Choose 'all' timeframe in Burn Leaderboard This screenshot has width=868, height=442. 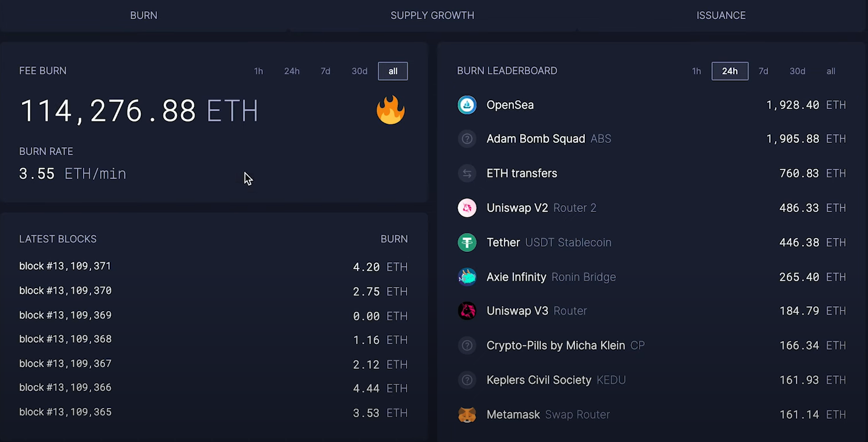831,71
